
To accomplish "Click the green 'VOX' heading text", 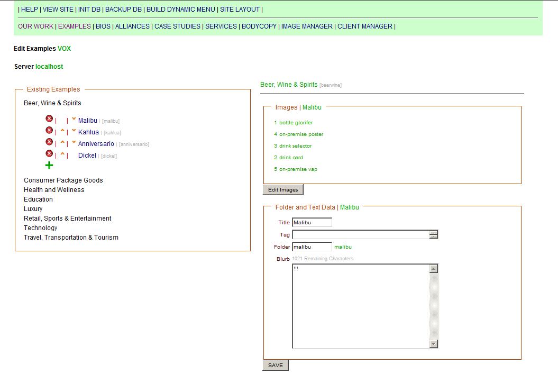I will click(x=64, y=49).
